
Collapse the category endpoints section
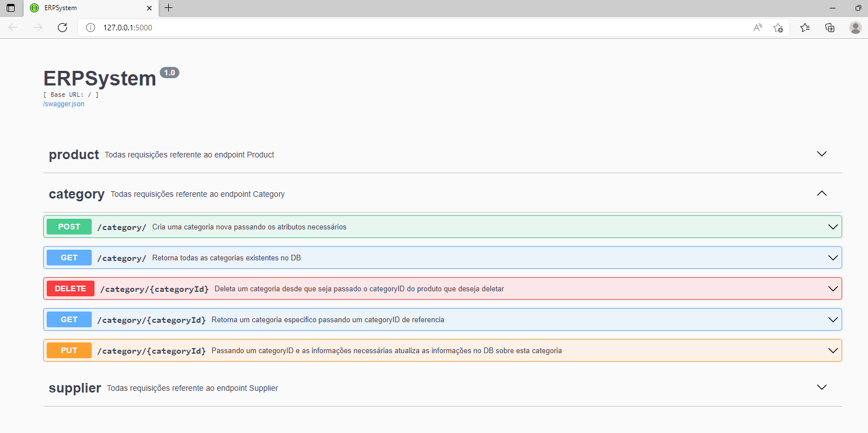(821, 193)
